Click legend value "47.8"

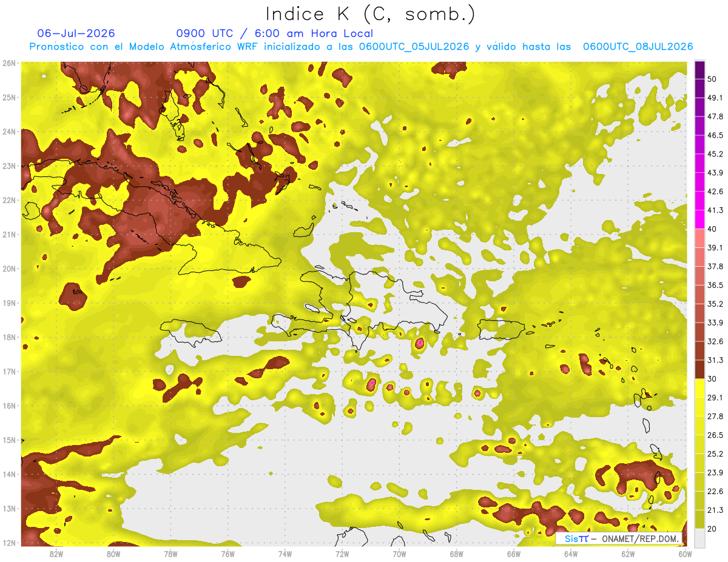(x=715, y=116)
